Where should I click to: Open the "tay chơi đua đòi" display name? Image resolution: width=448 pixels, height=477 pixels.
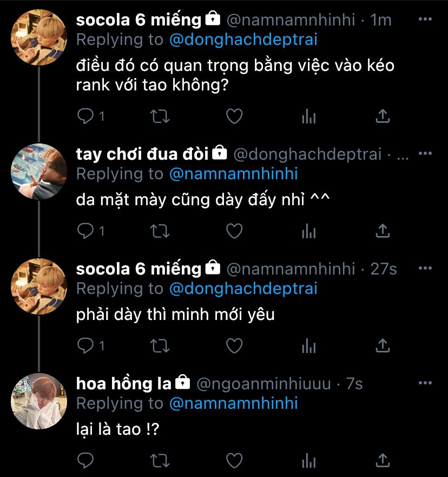pyautogui.click(x=142, y=154)
